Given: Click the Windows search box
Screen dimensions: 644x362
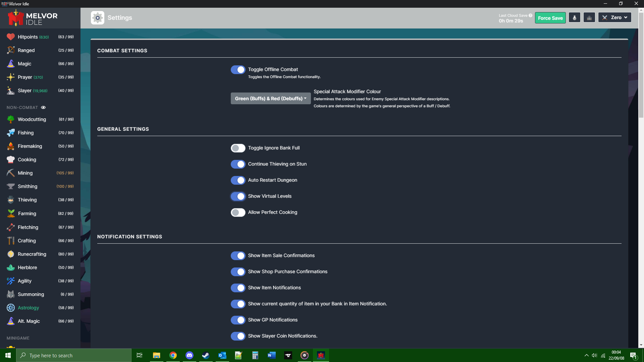Looking at the screenshot, I should 74,355.
